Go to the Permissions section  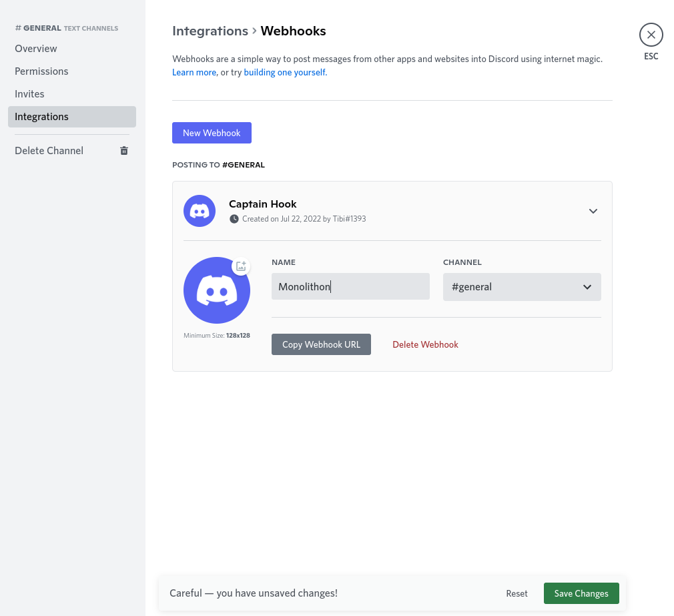point(41,71)
